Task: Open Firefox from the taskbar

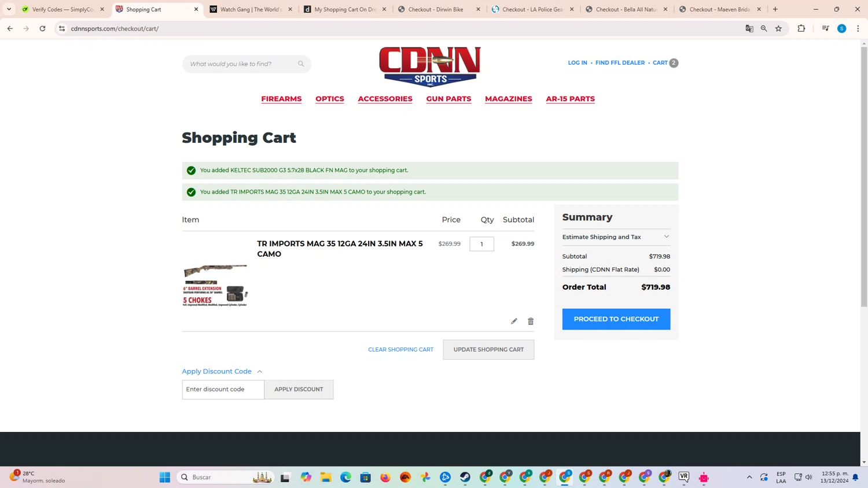Action: coord(385,477)
